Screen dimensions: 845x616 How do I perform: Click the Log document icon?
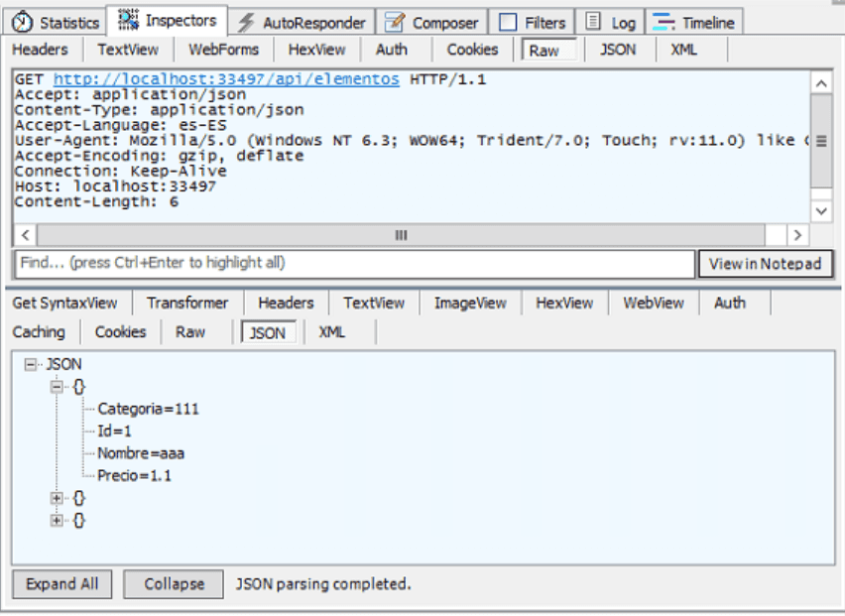(592, 22)
